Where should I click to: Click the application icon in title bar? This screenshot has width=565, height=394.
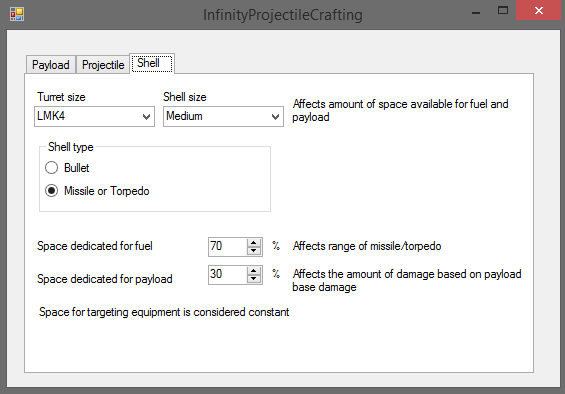pos(17,14)
